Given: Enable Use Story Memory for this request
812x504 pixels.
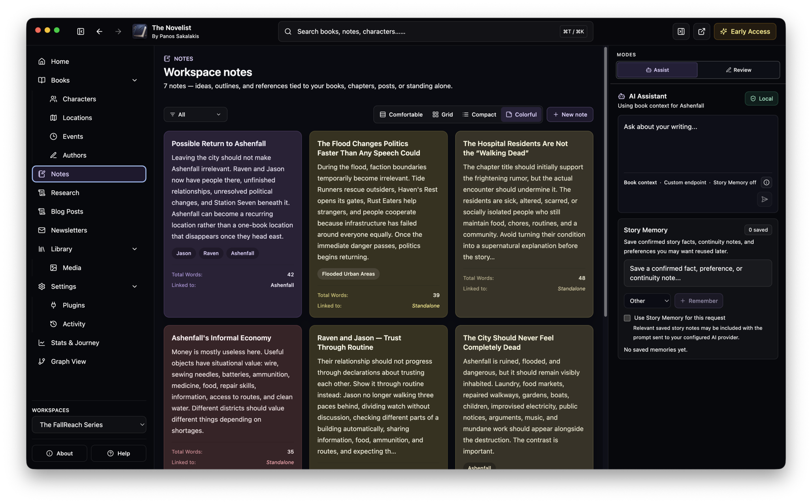Looking at the screenshot, I should tap(627, 318).
